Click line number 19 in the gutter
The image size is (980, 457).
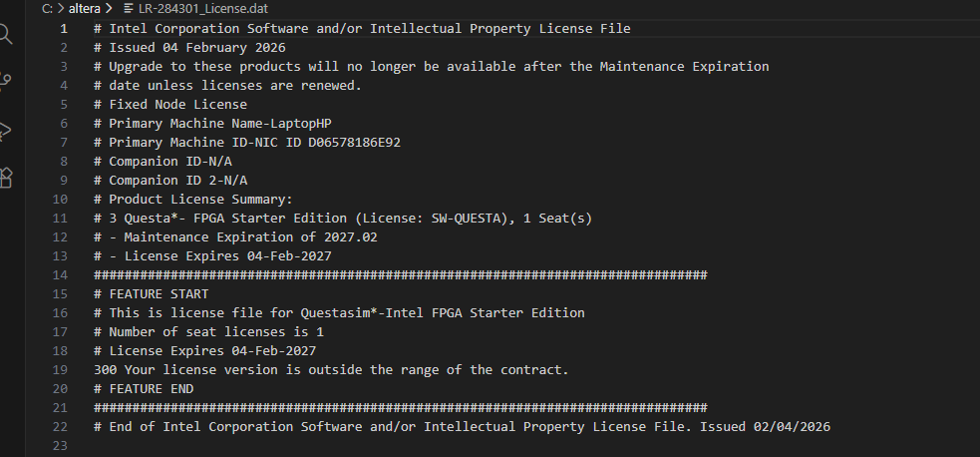tap(64, 369)
